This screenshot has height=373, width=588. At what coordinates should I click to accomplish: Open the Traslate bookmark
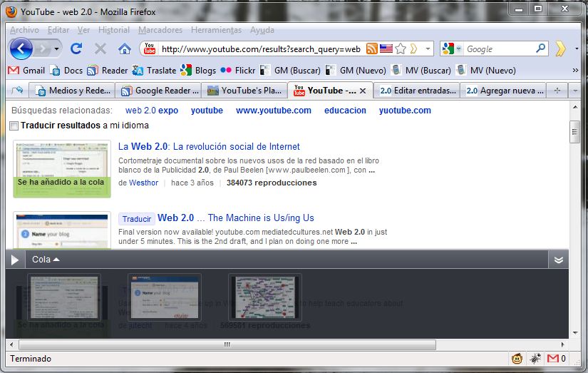point(154,70)
